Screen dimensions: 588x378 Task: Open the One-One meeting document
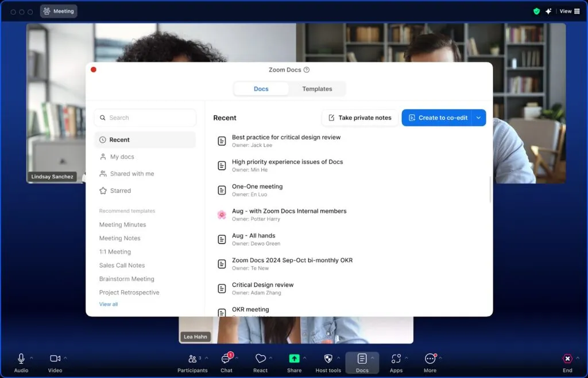point(257,186)
